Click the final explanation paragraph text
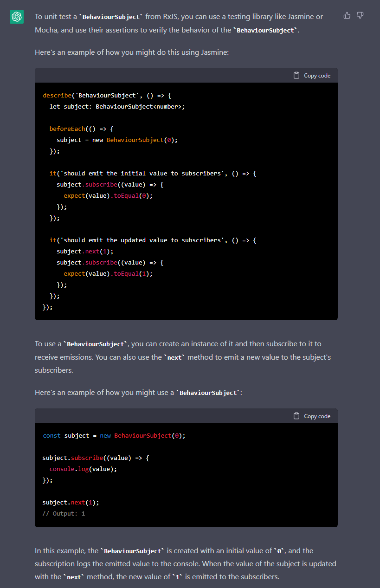The height and width of the screenshot is (588, 380). coord(186,563)
